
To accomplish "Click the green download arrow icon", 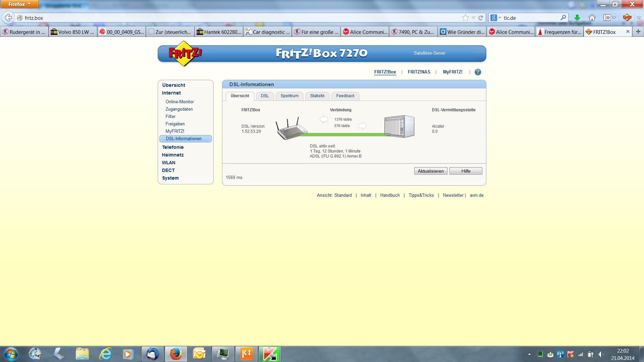I will 577,18.
